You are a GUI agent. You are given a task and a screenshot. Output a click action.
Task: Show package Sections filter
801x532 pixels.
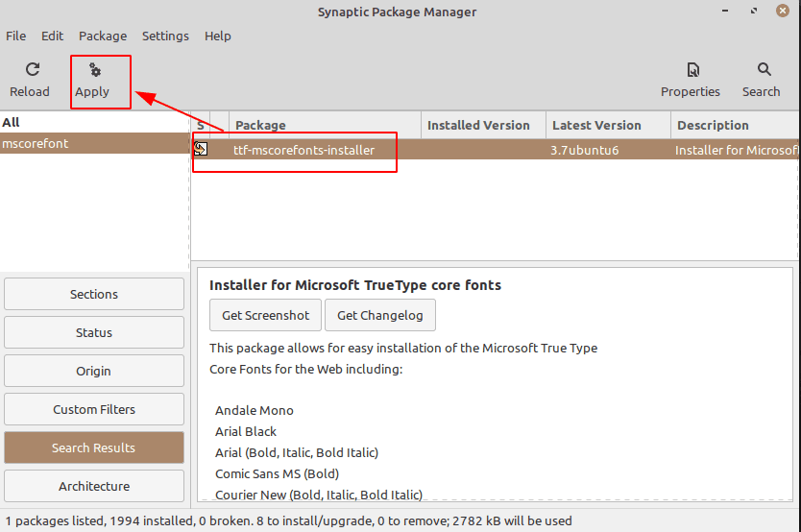94,294
